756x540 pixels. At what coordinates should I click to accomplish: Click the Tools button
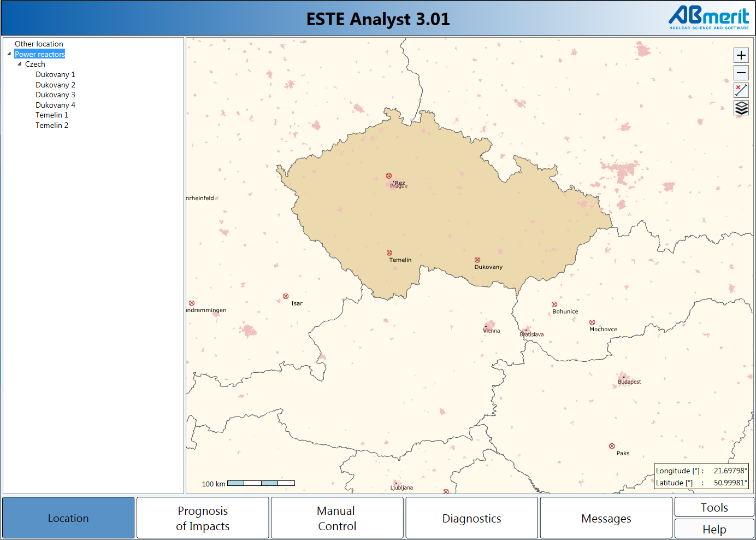(714, 507)
